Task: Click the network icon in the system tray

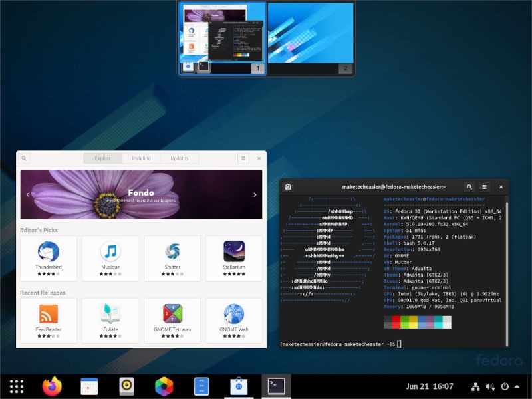Action: (475, 387)
